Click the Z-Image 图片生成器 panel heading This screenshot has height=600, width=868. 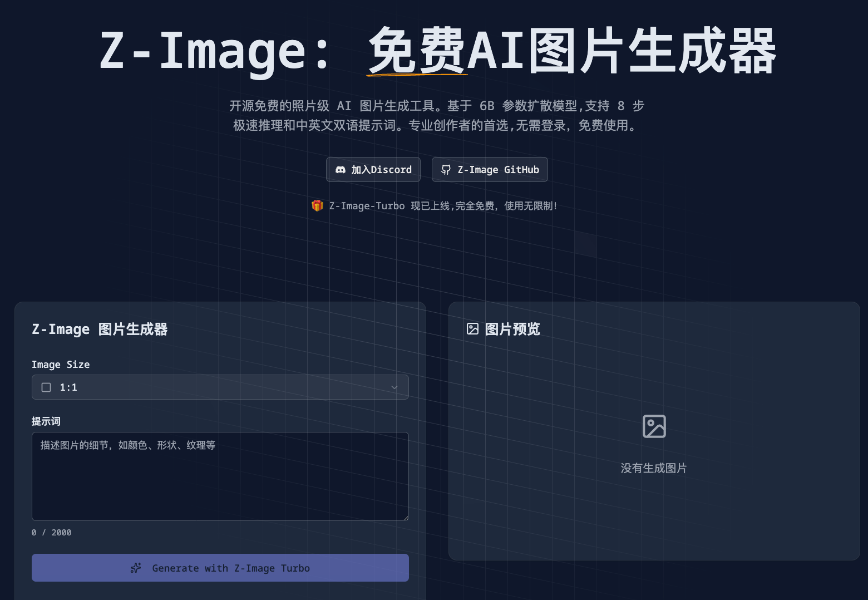(x=100, y=329)
